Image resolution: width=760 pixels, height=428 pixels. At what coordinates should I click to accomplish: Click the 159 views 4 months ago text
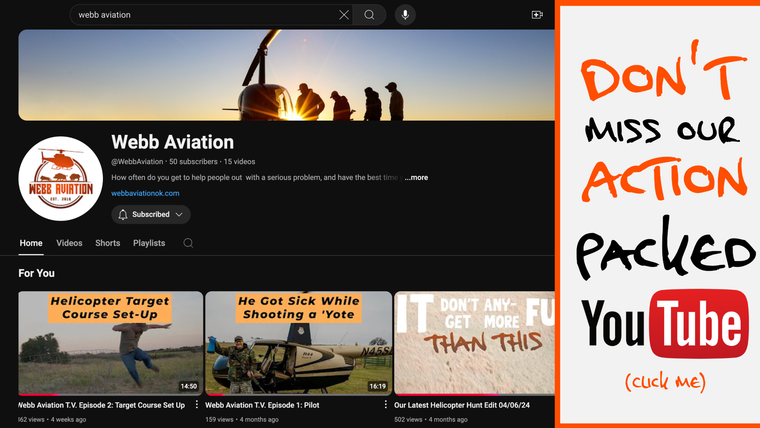point(242,419)
